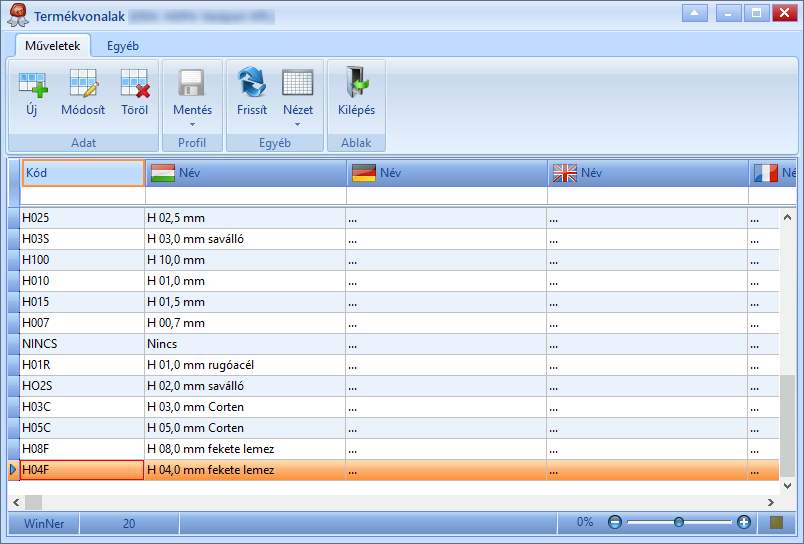Click the Frissít refresh icon
This screenshot has width=804, height=544.
point(252,82)
